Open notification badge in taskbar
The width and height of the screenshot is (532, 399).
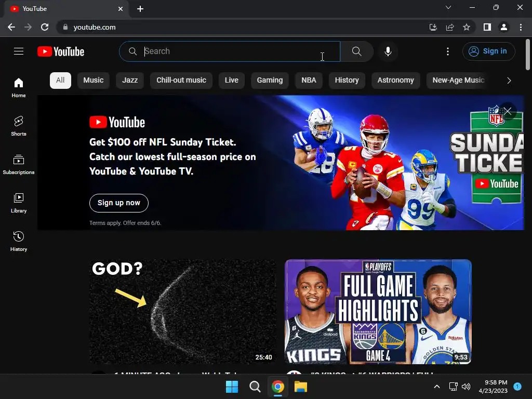point(517,386)
